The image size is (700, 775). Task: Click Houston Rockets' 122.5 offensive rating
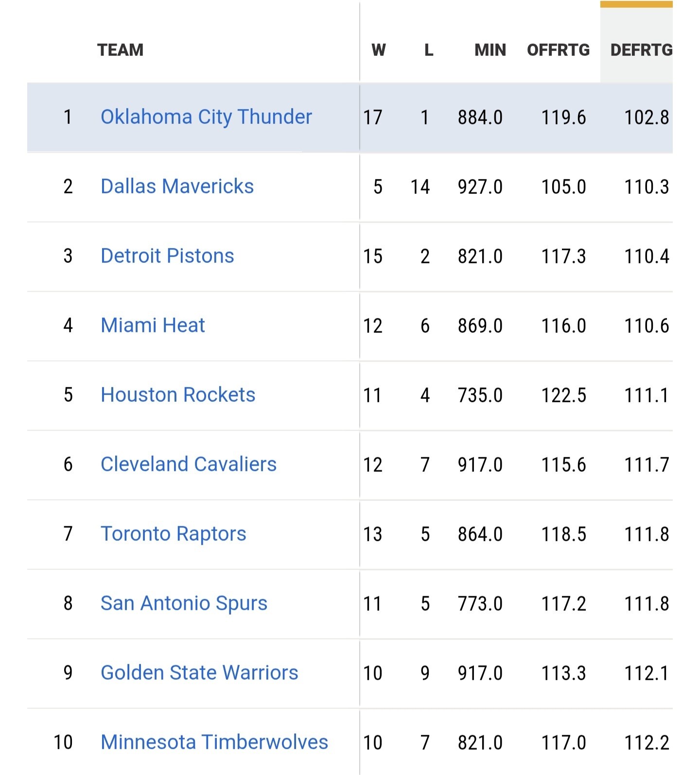tap(564, 396)
